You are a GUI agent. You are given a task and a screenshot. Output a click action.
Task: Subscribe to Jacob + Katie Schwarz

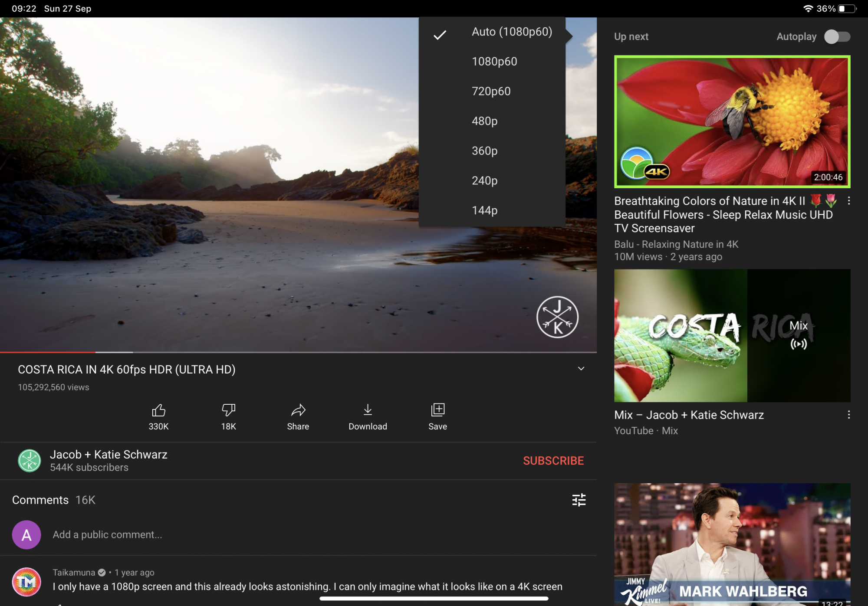553,461
